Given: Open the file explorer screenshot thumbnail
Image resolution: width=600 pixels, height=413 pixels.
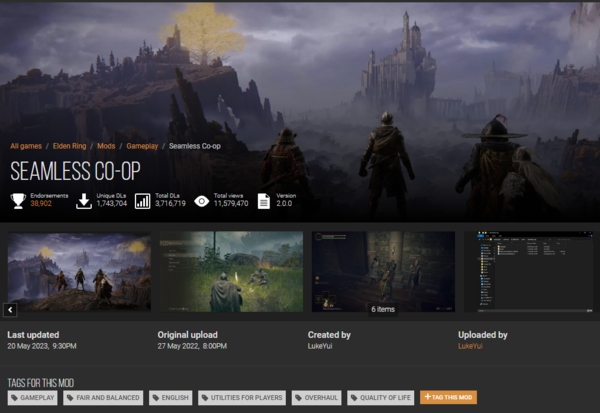Looking at the screenshot, I should [532, 271].
